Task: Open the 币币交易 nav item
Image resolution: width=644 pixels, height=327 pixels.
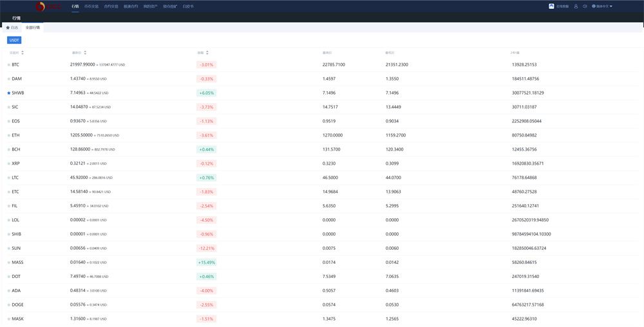Action: (91, 6)
